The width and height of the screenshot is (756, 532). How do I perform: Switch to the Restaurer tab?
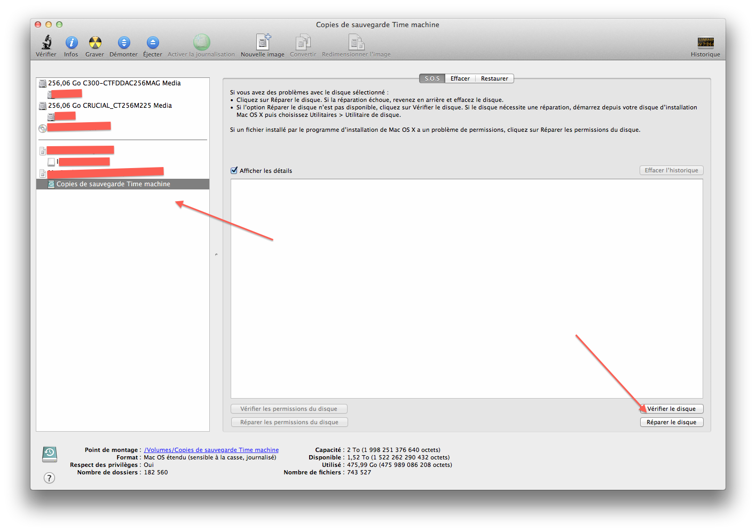494,78
